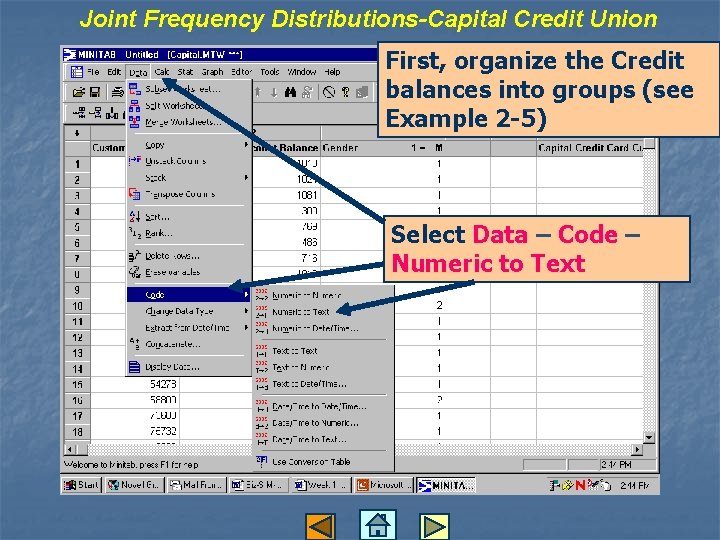The image size is (720, 540).
Task: Click the third icon in second toolbar row
Action: 112,112
